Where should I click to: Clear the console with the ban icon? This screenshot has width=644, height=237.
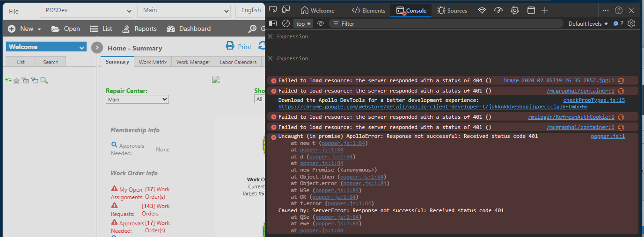(285, 23)
